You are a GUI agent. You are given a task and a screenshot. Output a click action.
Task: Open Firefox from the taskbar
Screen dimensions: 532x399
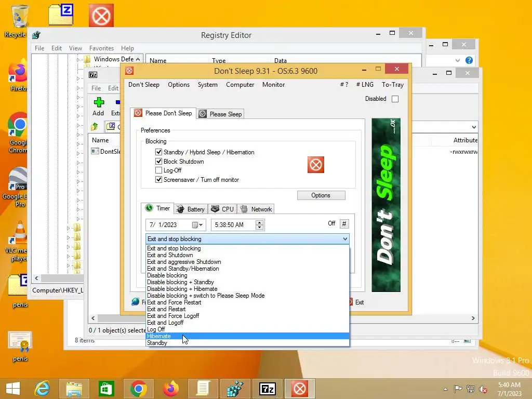[x=170, y=389]
